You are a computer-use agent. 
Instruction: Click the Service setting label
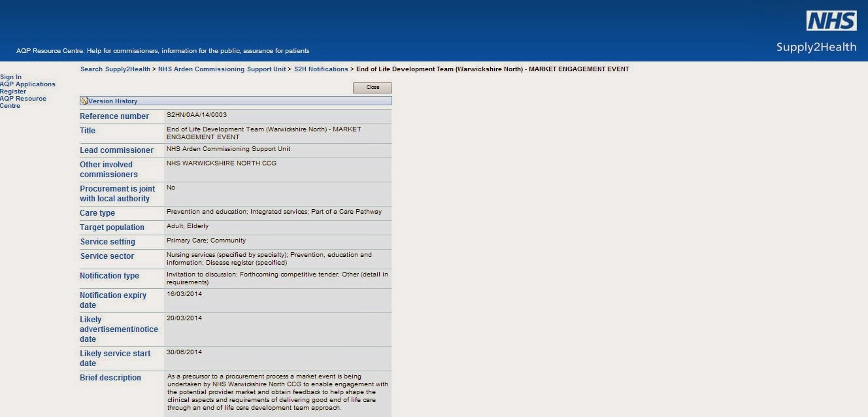coord(108,242)
